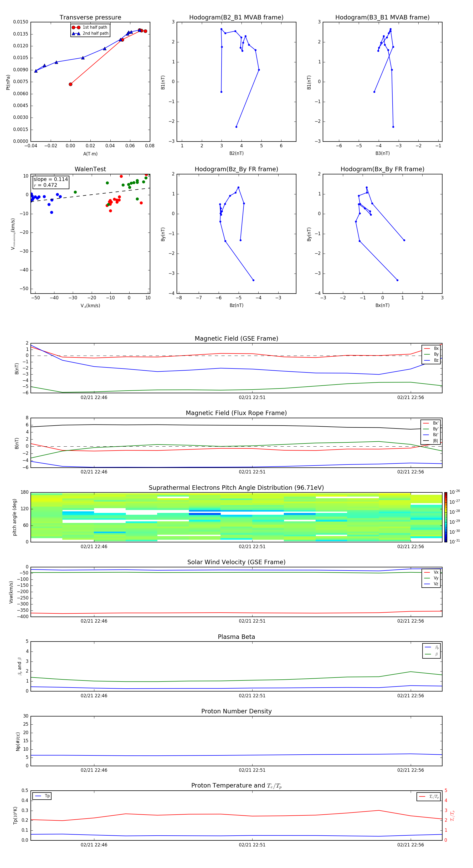The width and height of the screenshot is (473, 868).
Task: Click the "Hodogram(B3_B1 MVAB frame)" title
Action: point(382,18)
